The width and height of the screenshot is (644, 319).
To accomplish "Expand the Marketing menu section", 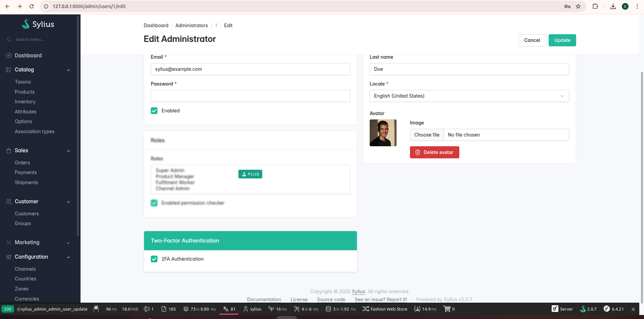I will tap(68, 243).
